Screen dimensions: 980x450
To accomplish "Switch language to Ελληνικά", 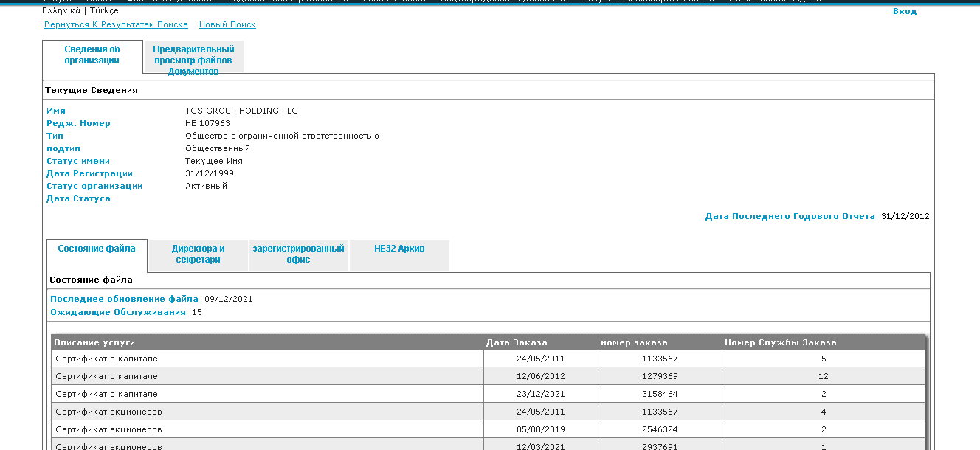I will pos(62,11).
